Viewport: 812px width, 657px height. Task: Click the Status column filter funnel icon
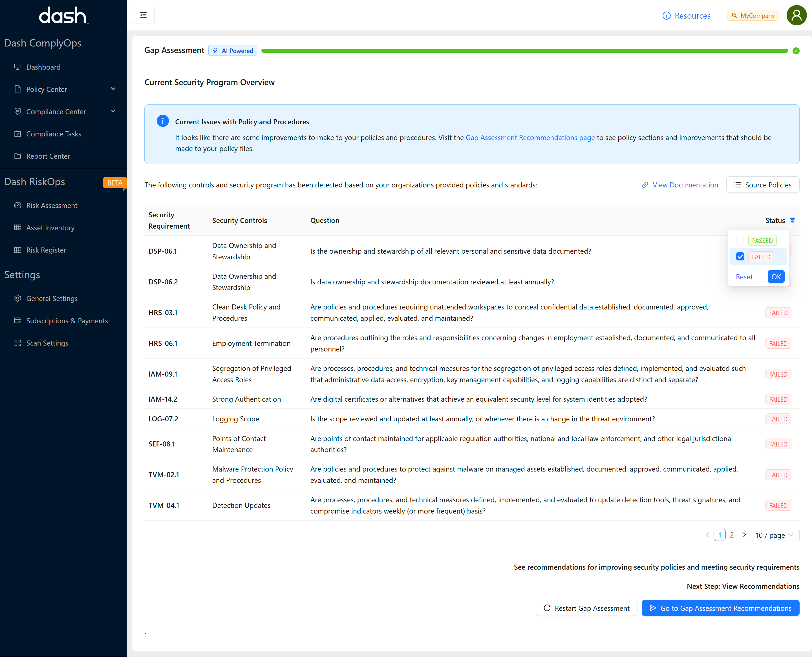792,220
